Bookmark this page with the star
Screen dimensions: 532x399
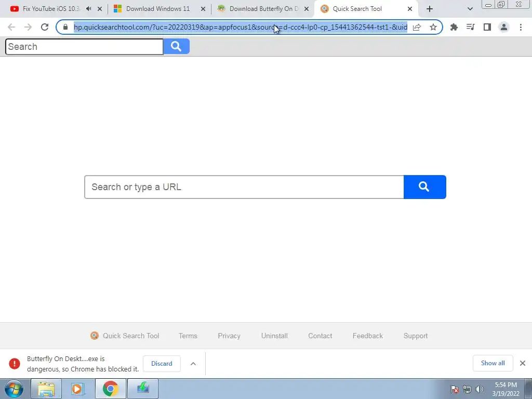433,27
